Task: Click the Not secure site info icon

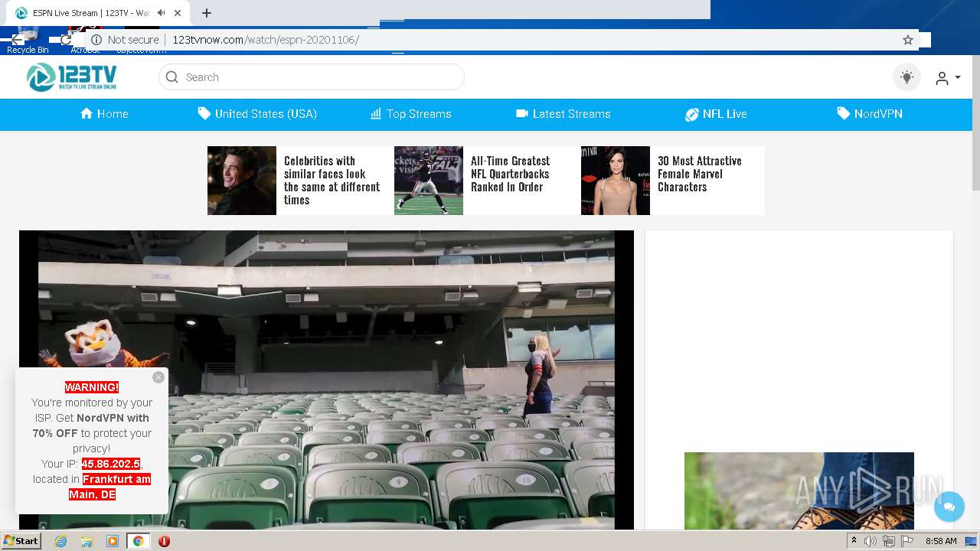Action: click(x=96, y=40)
